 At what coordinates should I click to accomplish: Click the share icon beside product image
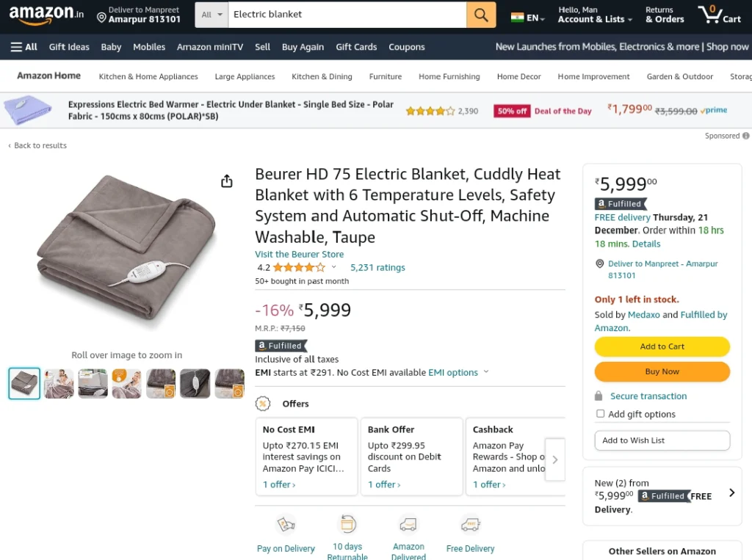coord(227,181)
